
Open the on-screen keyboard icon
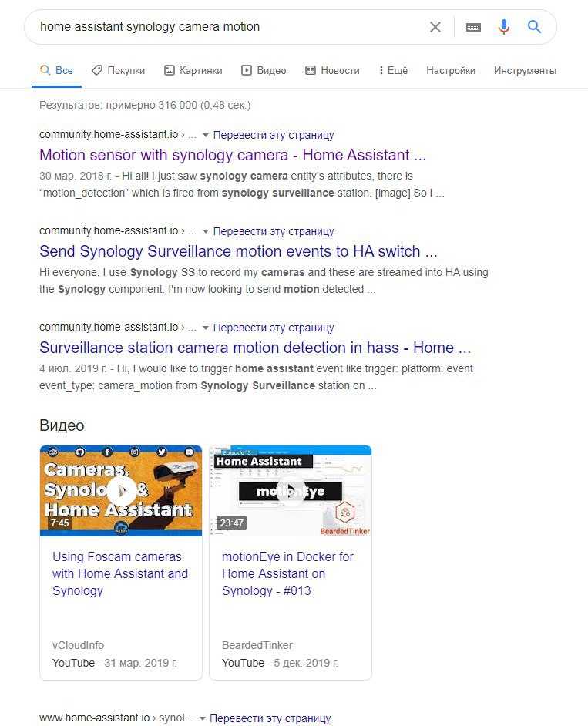point(473,27)
